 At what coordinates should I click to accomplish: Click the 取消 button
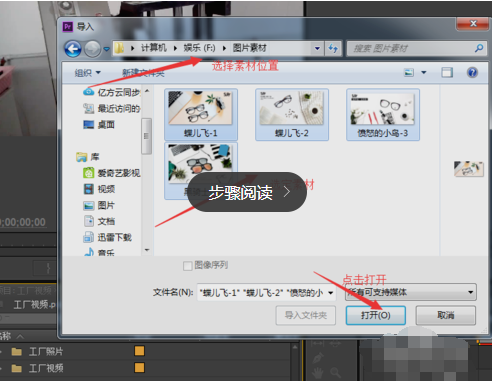pyautogui.click(x=446, y=315)
